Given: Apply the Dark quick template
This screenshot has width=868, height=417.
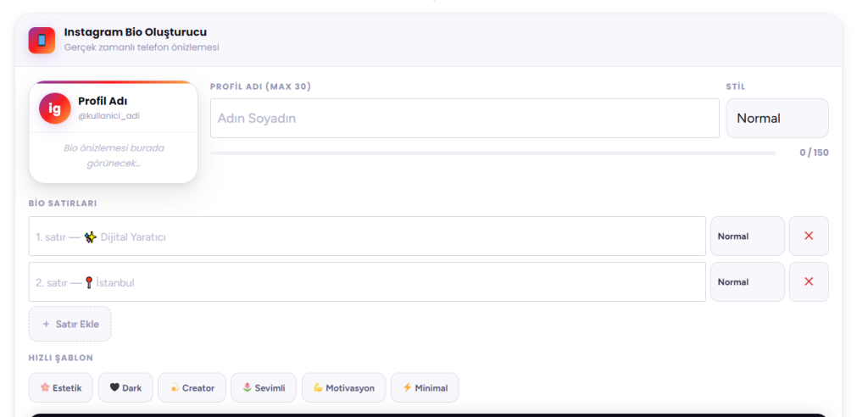Looking at the screenshot, I should pyautogui.click(x=125, y=387).
